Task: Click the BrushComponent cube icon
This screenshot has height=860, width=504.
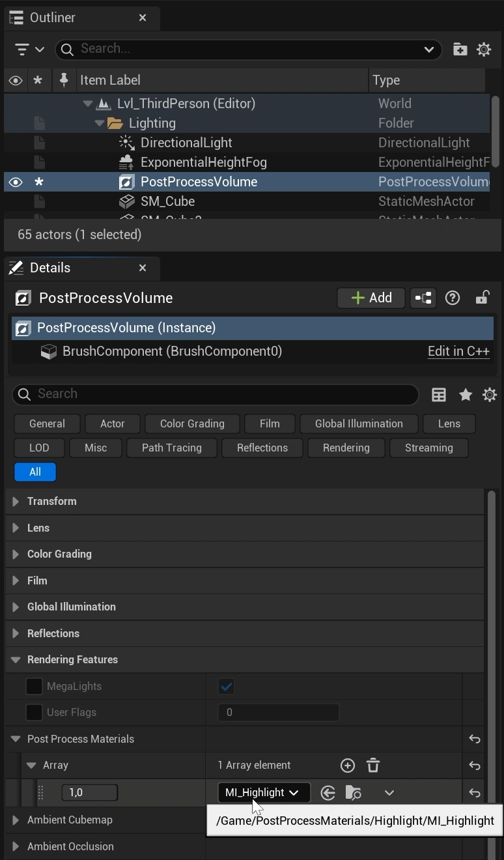Action: coord(49,351)
